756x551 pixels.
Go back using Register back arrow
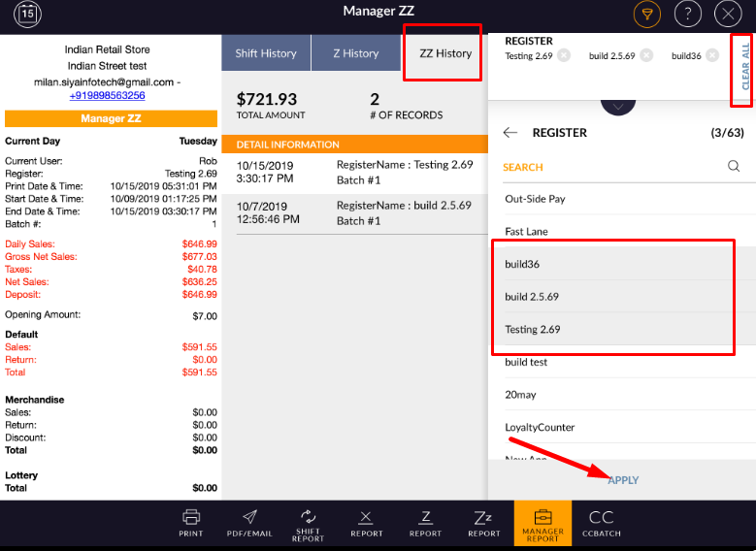(x=510, y=133)
